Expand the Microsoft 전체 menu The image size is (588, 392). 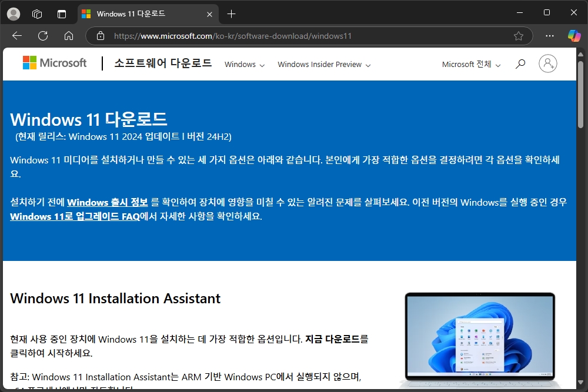coord(471,65)
